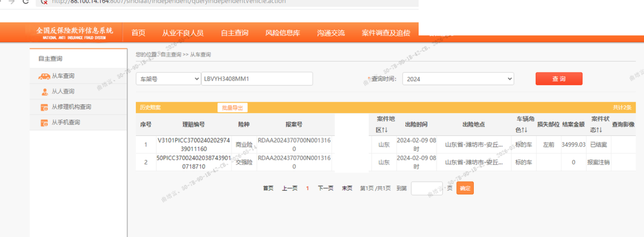The width and height of the screenshot is (644, 237).
Task: Click the person icon beside 从人查询
Action: (45, 92)
